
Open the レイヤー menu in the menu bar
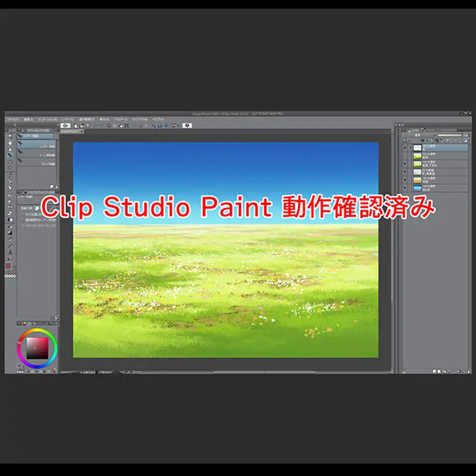[x=68, y=120]
